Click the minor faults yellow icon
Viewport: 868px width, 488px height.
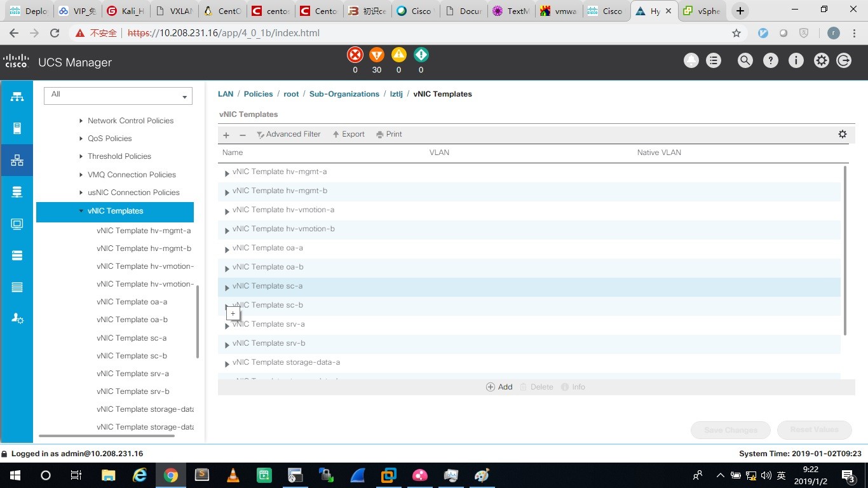[399, 55]
